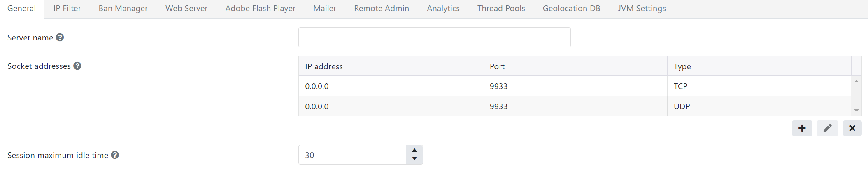This screenshot has width=868, height=172.
Task: Decrease session maximum idle time value
Action: click(x=414, y=159)
